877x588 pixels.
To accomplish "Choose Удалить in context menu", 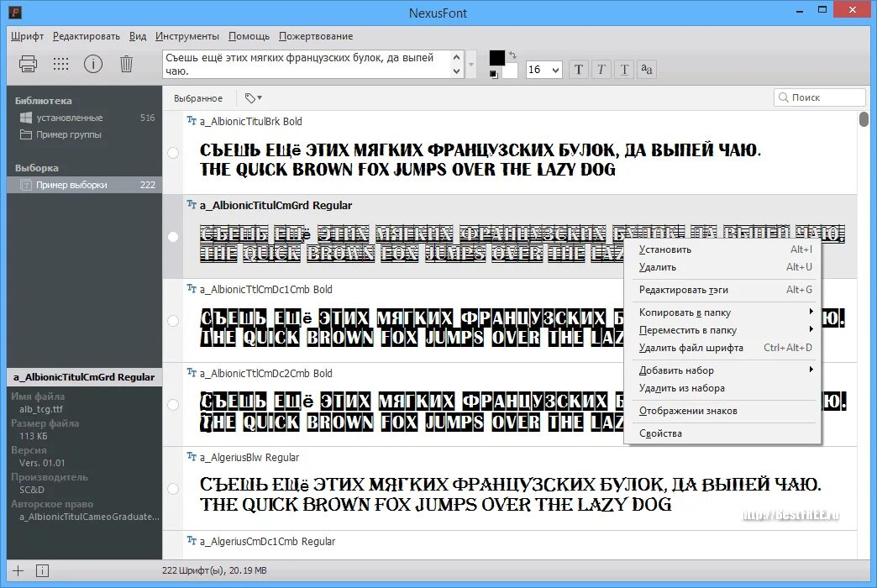I will (x=724, y=267).
